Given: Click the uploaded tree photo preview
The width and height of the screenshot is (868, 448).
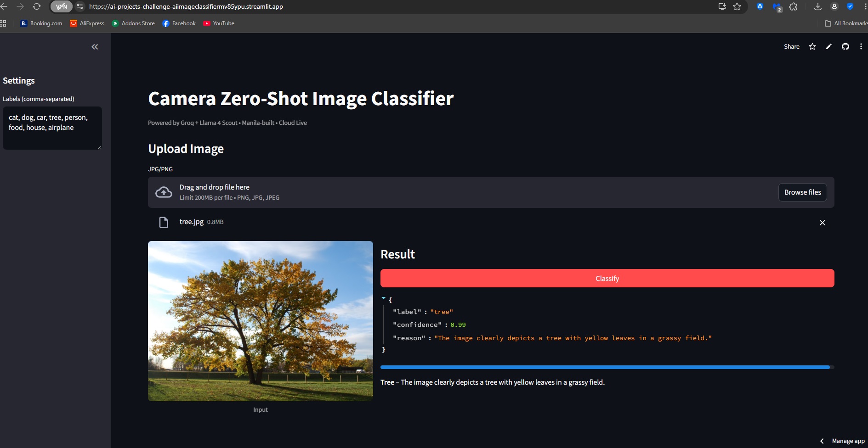Looking at the screenshot, I should 261,321.
